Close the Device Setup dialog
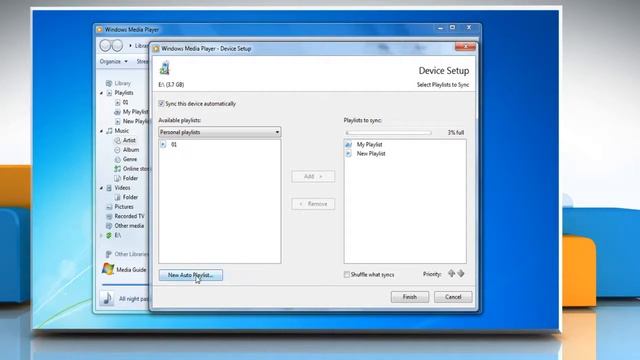 coord(465,47)
